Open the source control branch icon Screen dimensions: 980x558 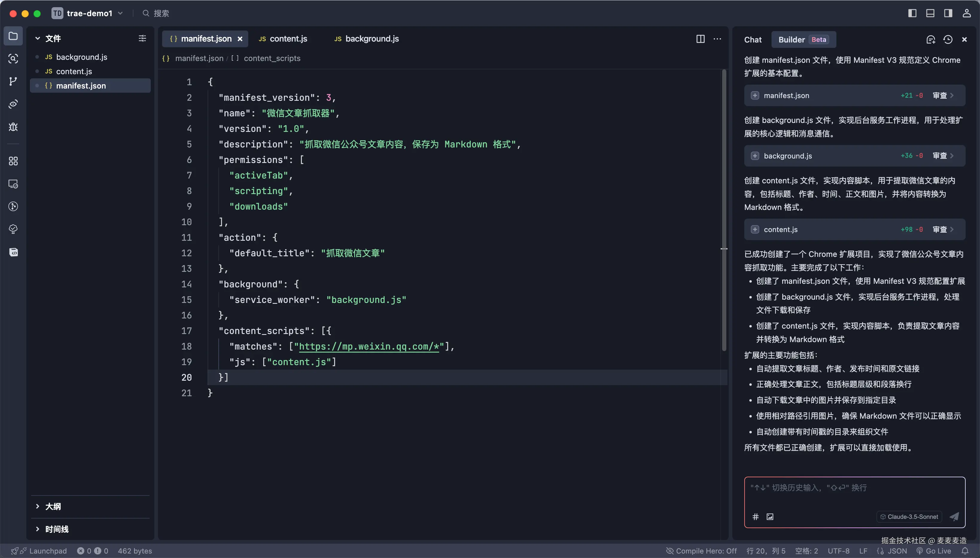[13, 81]
